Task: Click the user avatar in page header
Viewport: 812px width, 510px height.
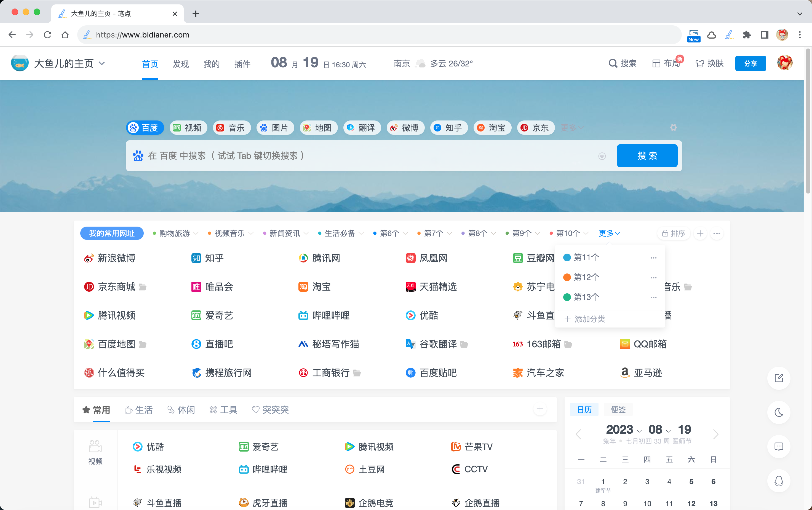Action: (x=785, y=63)
